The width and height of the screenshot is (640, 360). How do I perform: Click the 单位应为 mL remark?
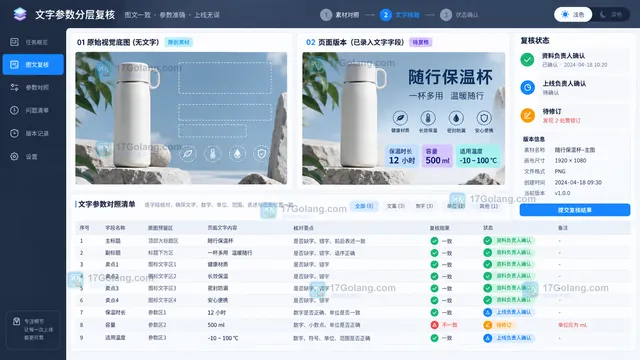click(x=572, y=325)
